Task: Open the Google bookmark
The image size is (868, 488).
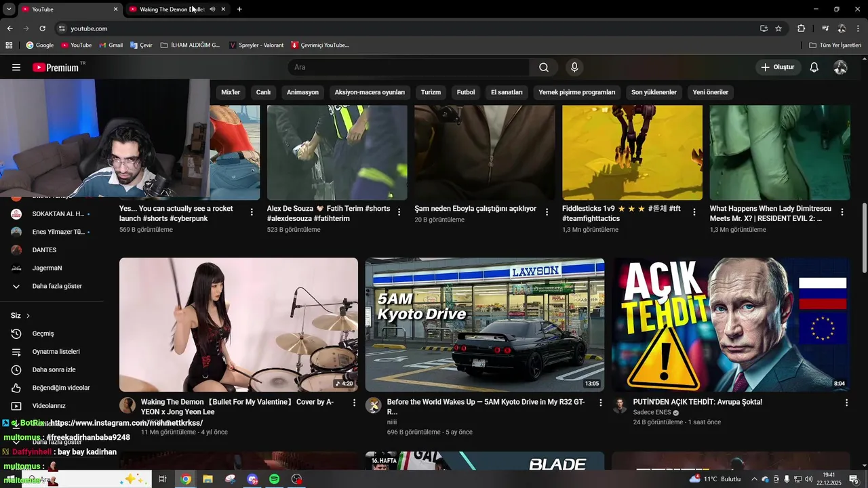Action: [40, 45]
